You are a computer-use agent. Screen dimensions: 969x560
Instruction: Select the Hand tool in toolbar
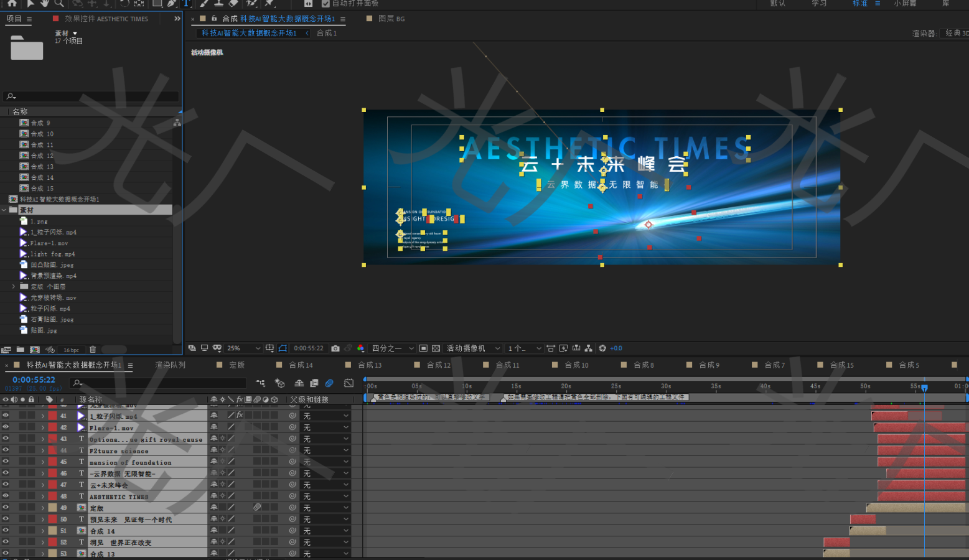[45, 4]
